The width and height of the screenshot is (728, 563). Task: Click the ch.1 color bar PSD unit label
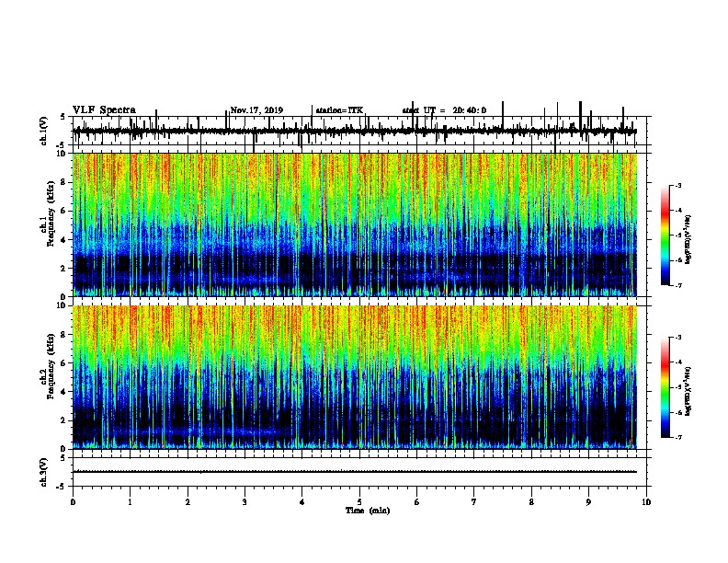[688, 240]
